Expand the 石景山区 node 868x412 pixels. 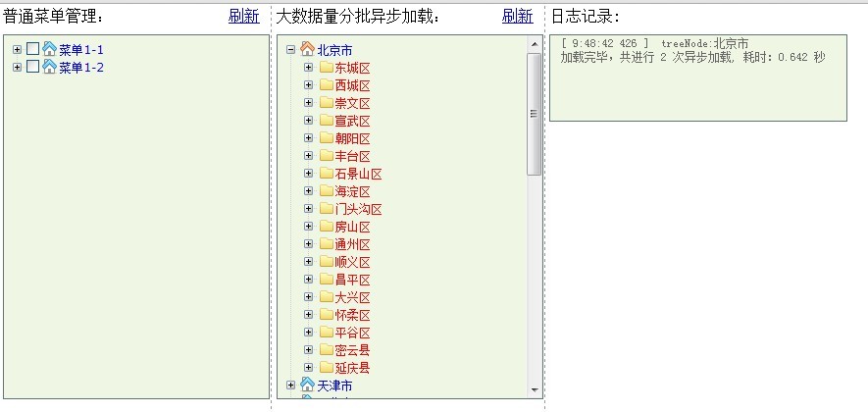tap(309, 174)
